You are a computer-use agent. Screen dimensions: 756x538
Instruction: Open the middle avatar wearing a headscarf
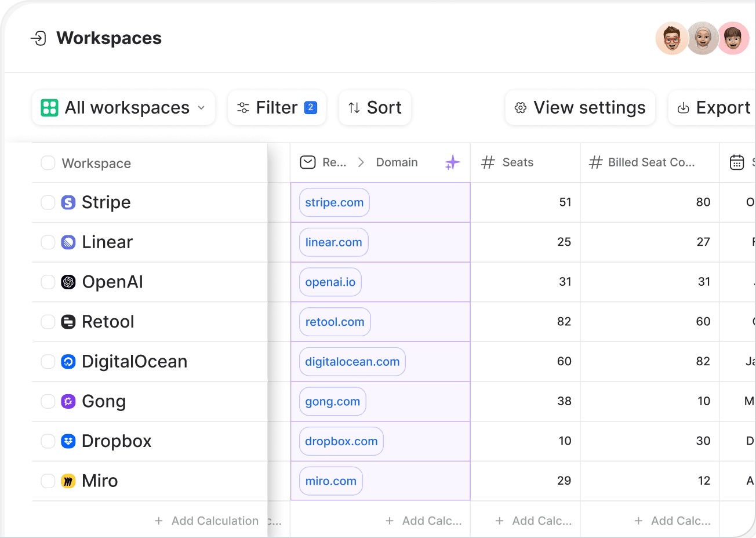pos(703,38)
